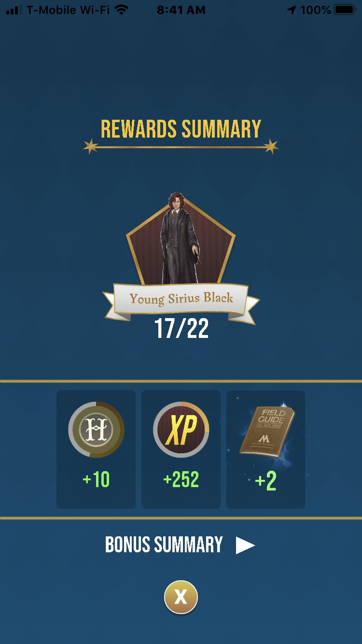362x644 pixels.
Task: Tap the family challenge H coin icon
Action: 96,430
